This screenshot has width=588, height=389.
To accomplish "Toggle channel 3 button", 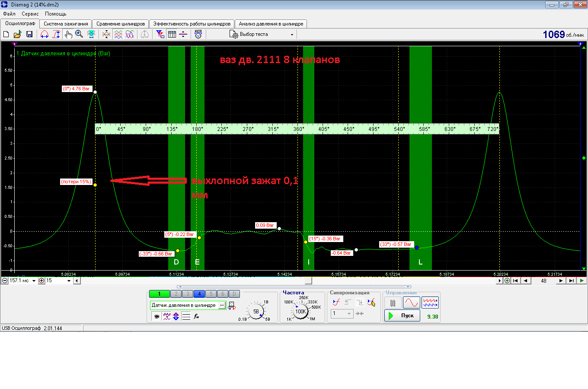I will point(188,294).
